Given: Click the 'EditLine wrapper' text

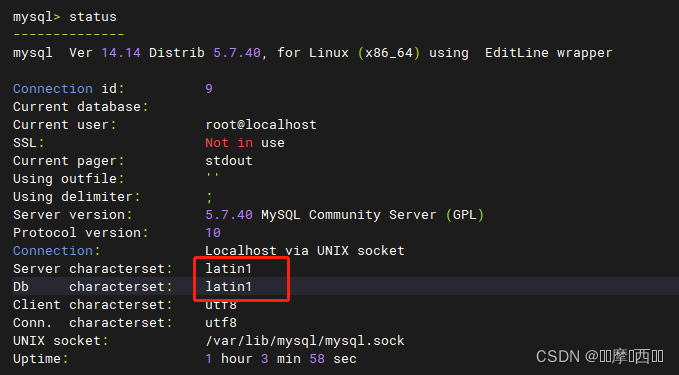Looking at the screenshot, I should point(548,53).
